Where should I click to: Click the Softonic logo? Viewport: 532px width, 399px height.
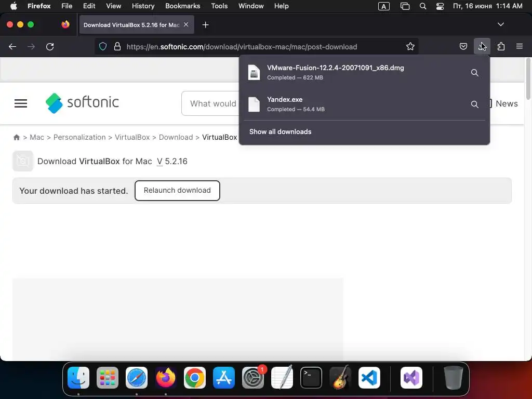point(82,103)
